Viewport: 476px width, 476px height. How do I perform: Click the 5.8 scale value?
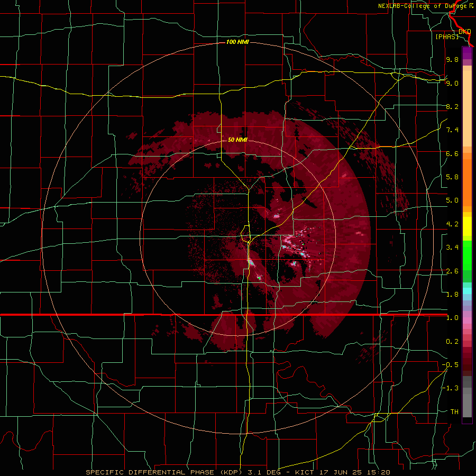(452, 177)
